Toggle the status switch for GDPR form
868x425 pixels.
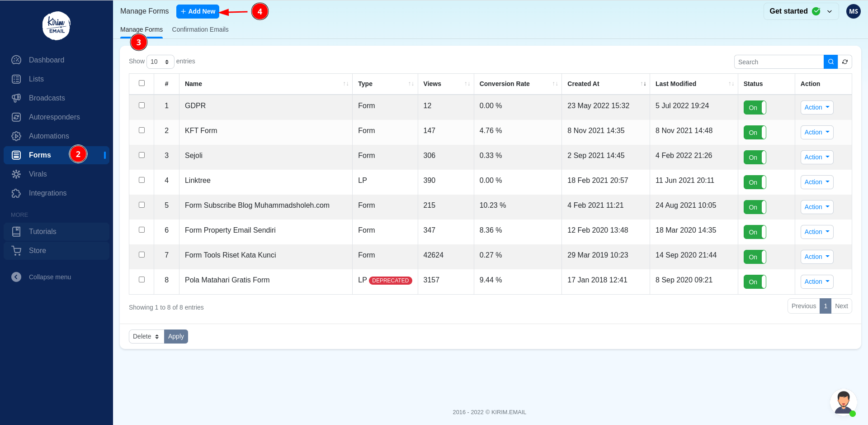pos(755,107)
